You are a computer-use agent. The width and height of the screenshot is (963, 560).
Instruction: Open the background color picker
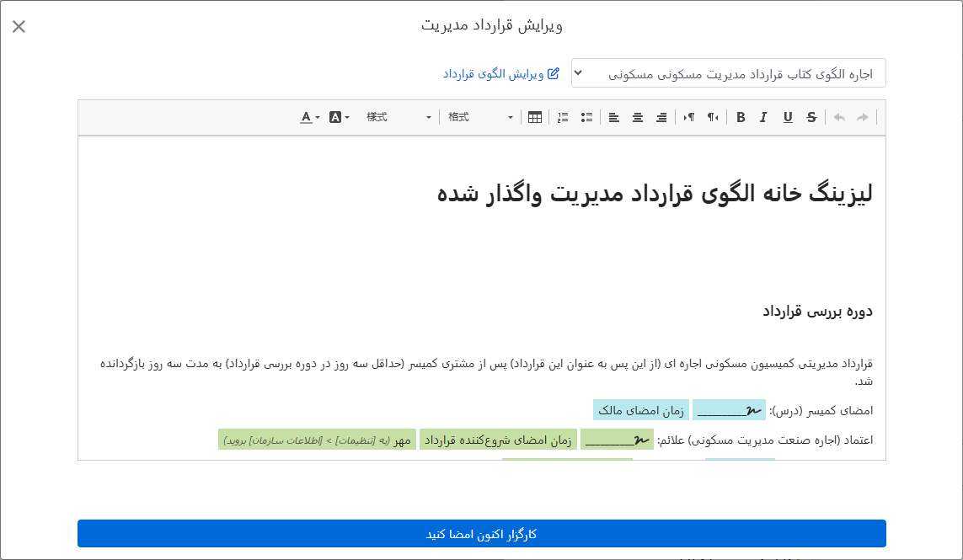point(339,117)
